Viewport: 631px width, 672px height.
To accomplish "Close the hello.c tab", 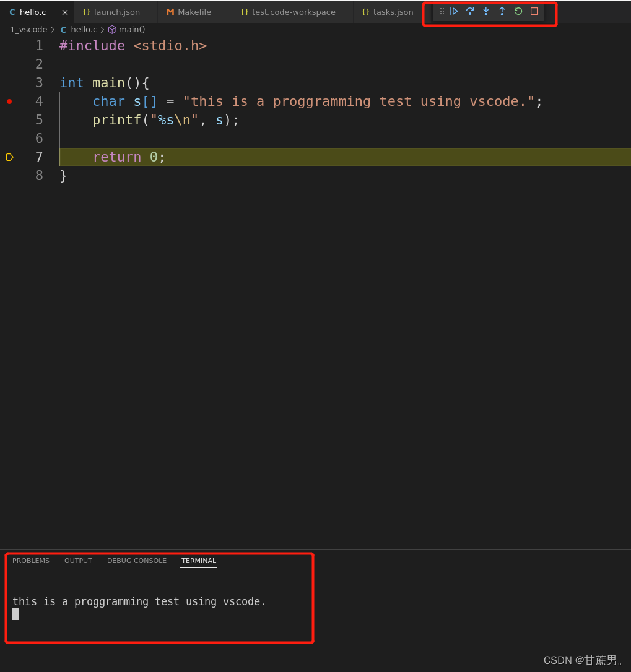I will coord(65,12).
